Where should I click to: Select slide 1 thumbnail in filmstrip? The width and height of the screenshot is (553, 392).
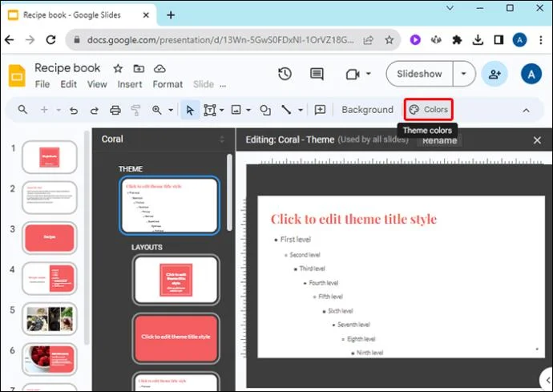[x=50, y=157]
